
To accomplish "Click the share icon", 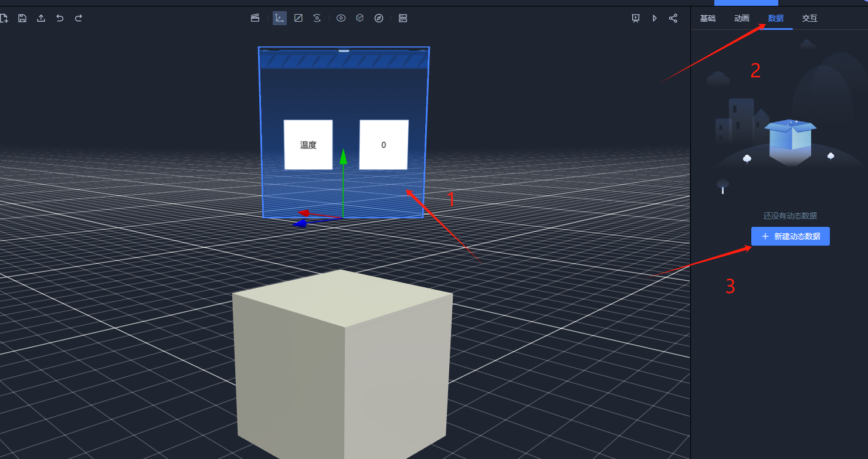I will pyautogui.click(x=673, y=18).
